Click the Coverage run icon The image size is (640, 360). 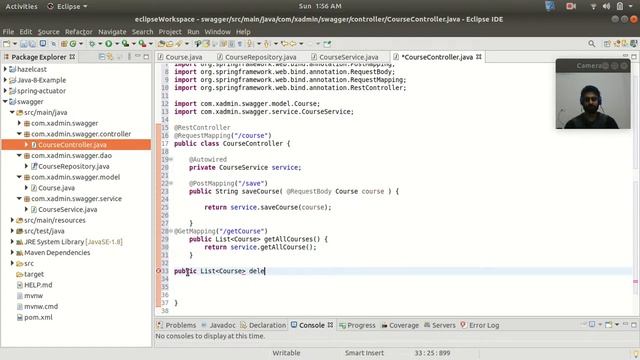125,44
